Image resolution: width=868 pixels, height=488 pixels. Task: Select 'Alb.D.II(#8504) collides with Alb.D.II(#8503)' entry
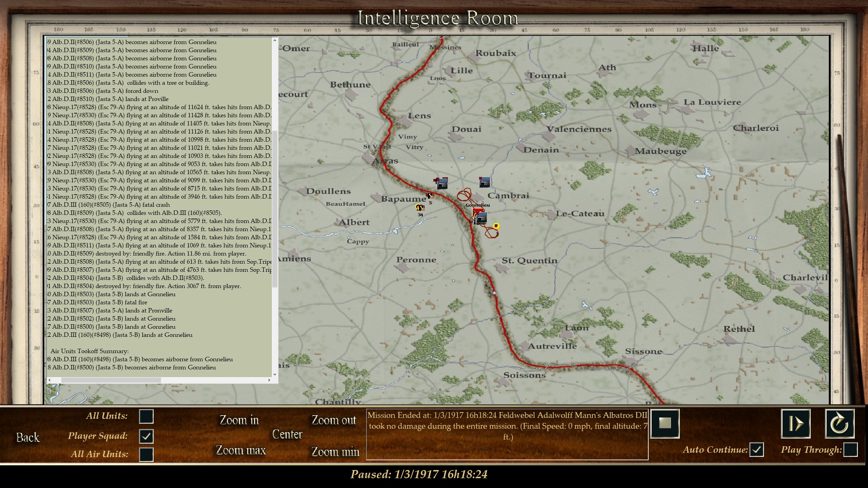(x=125, y=278)
